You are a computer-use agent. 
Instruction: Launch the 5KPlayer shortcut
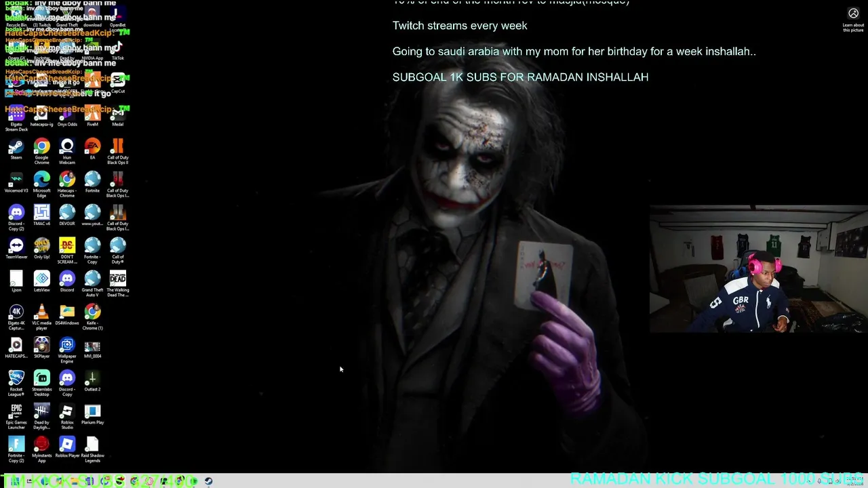click(x=42, y=348)
